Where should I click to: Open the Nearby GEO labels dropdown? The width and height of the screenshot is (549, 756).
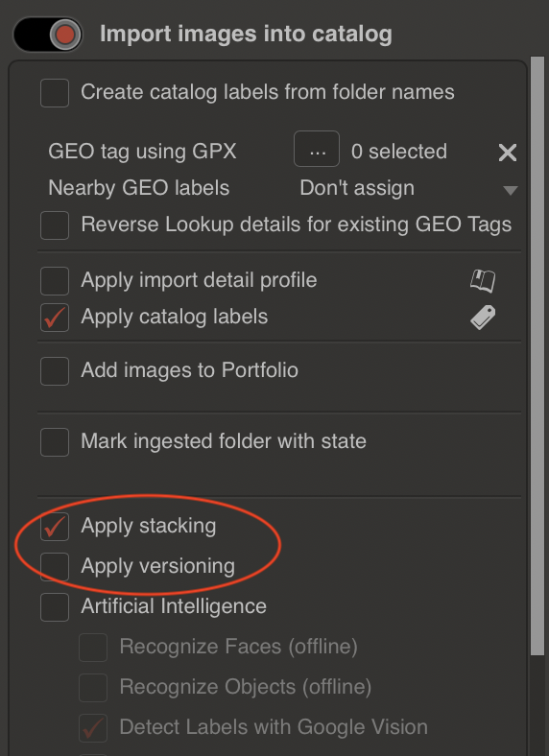(x=408, y=188)
